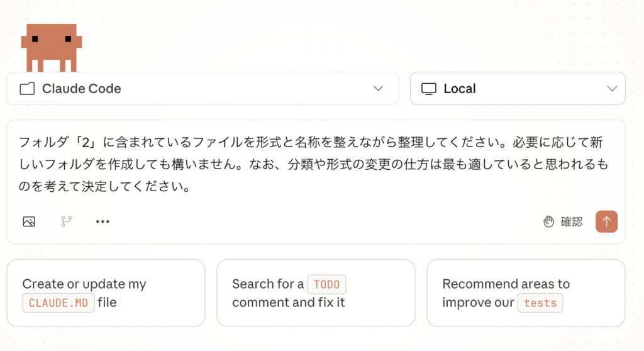
Task: Send the prompt with the arrow button
Action: (x=606, y=221)
